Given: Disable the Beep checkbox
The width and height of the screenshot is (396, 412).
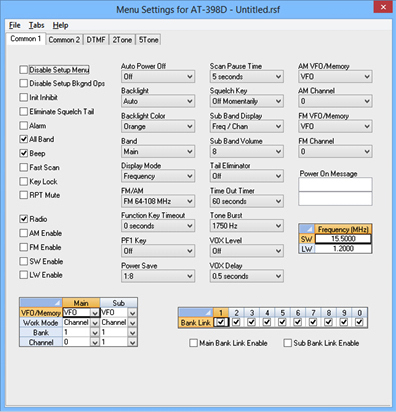Looking at the screenshot, I should (x=23, y=153).
